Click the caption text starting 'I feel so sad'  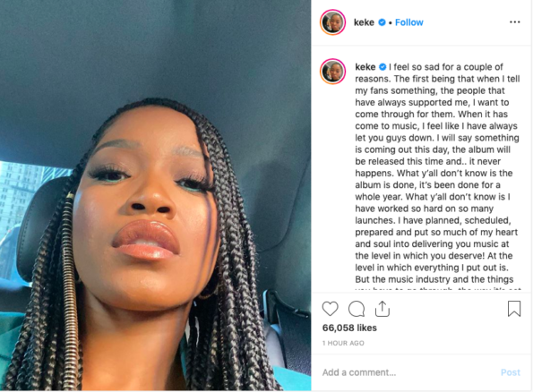point(437,174)
